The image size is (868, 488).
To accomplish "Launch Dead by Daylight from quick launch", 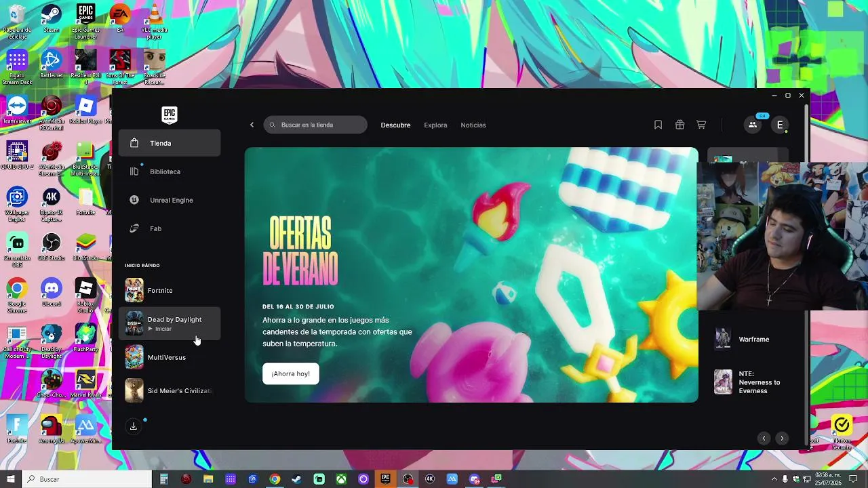I will [x=170, y=323].
